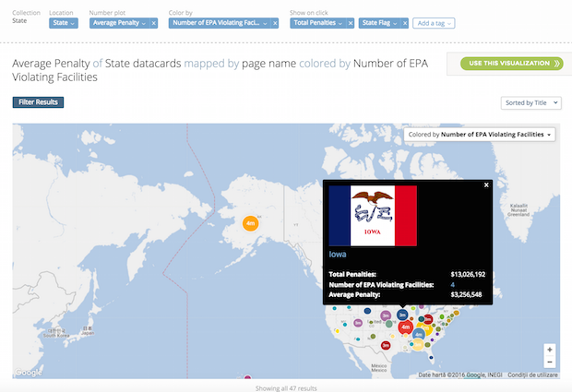Close the Iowa info popup
572x392 pixels.
tap(486, 185)
